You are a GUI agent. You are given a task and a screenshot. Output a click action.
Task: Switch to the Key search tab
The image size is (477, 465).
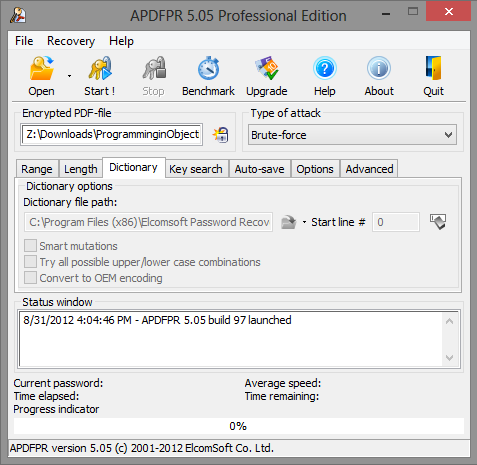click(x=196, y=169)
